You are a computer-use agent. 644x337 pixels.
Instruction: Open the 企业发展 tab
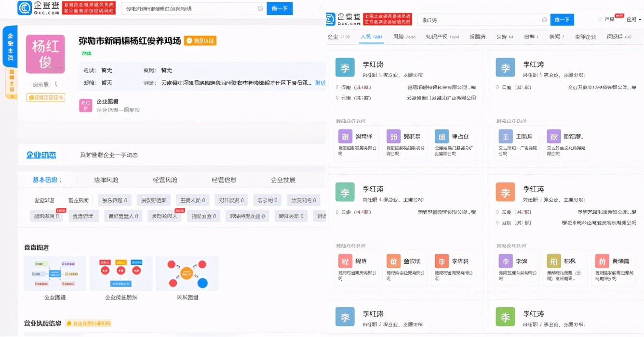coord(283,180)
